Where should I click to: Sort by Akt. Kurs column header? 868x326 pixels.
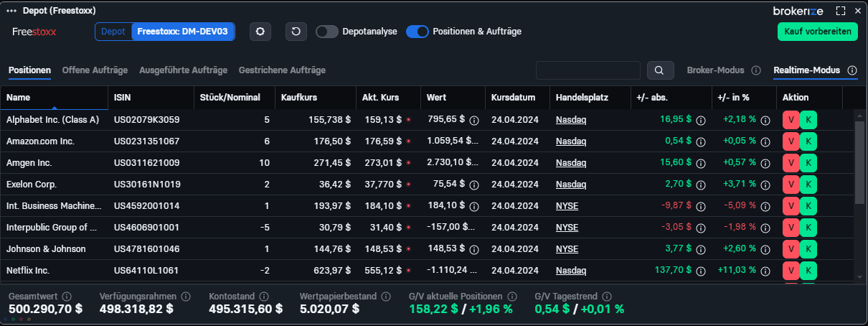(388, 98)
